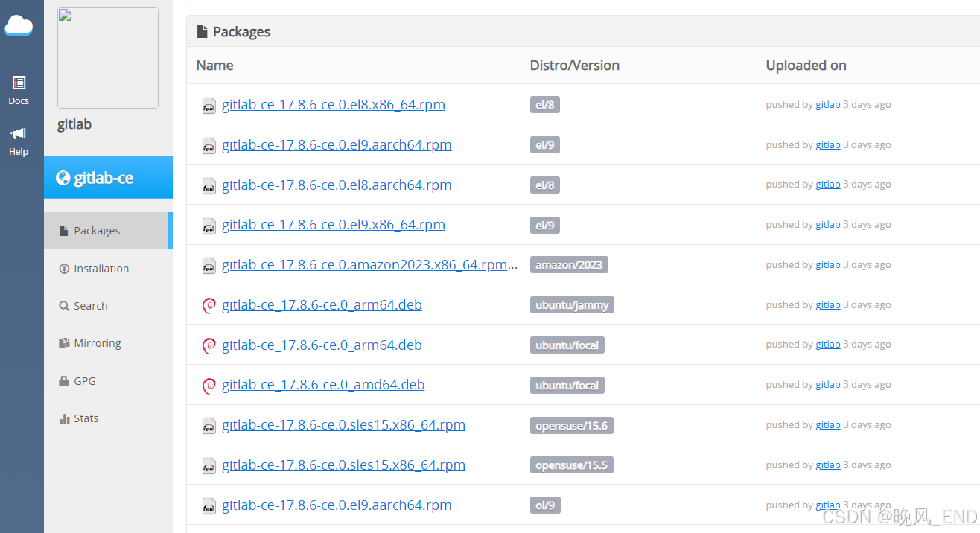Open sles15 rpm for opensuse/15.6

343,424
